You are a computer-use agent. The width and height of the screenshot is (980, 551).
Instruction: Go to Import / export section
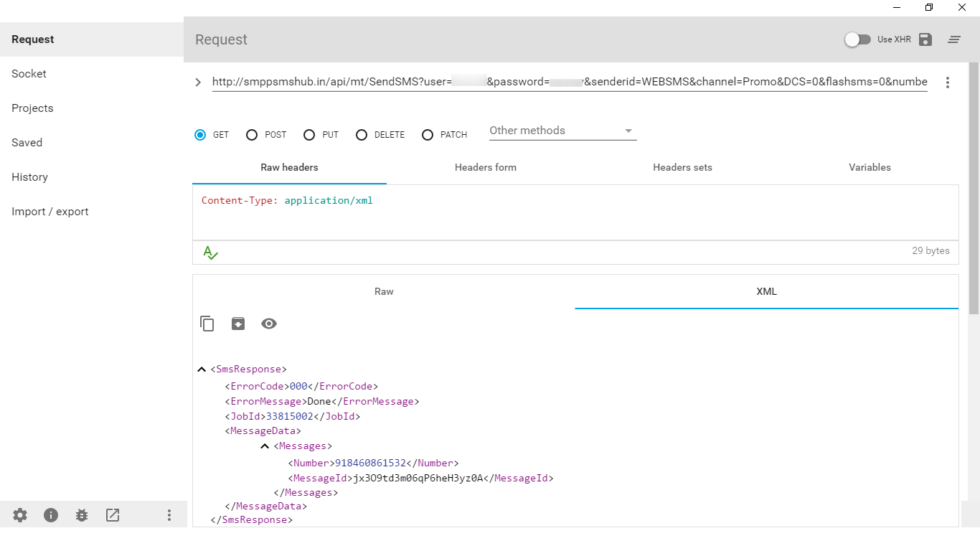click(x=50, y=212)
